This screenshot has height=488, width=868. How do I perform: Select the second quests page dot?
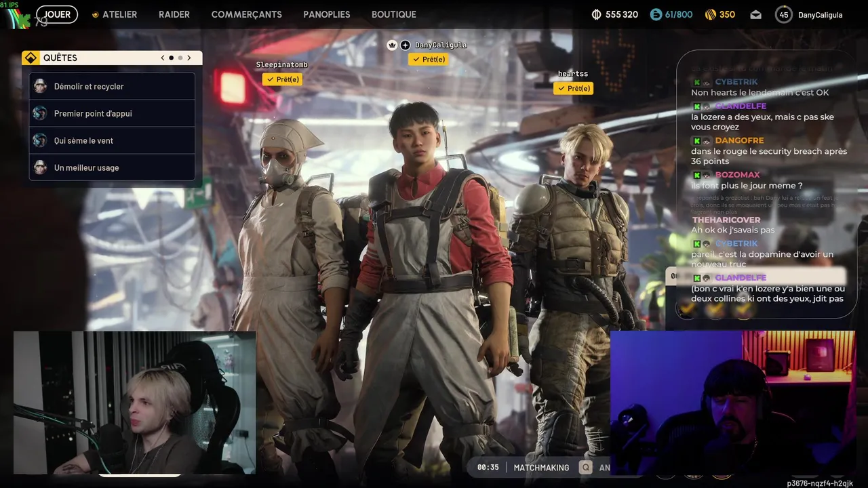coord(180,58)
